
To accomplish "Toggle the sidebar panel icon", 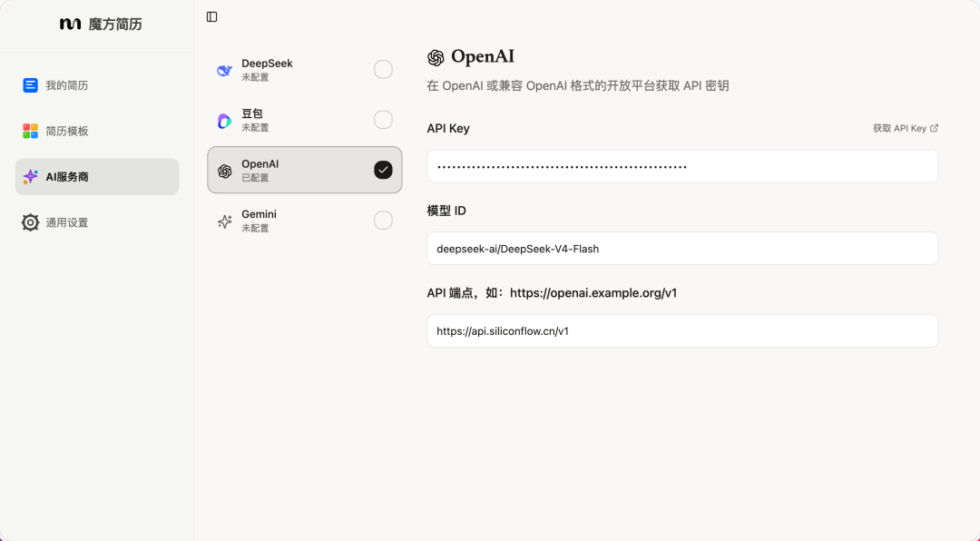I will click(211, 17).
